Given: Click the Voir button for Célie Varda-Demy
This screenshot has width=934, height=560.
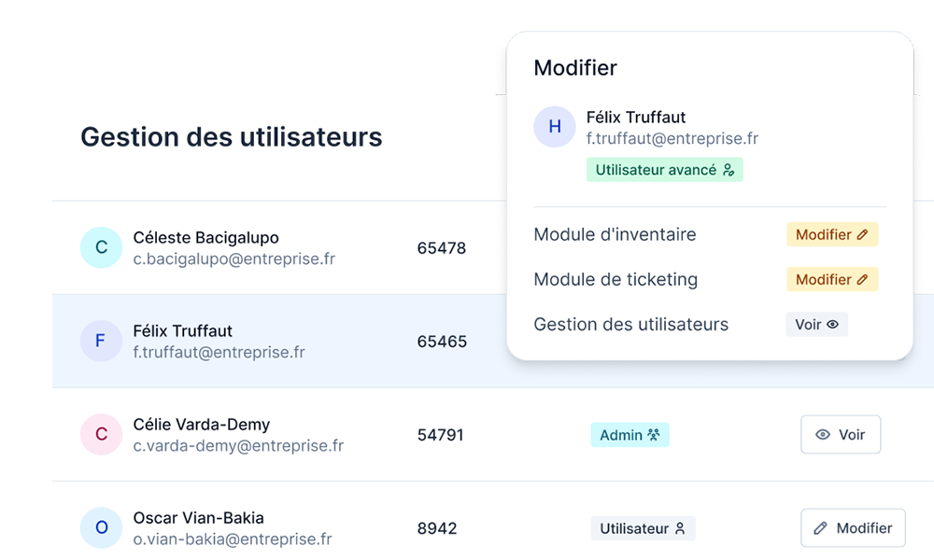Looking at the screenshot, I should tap(841, 434).
